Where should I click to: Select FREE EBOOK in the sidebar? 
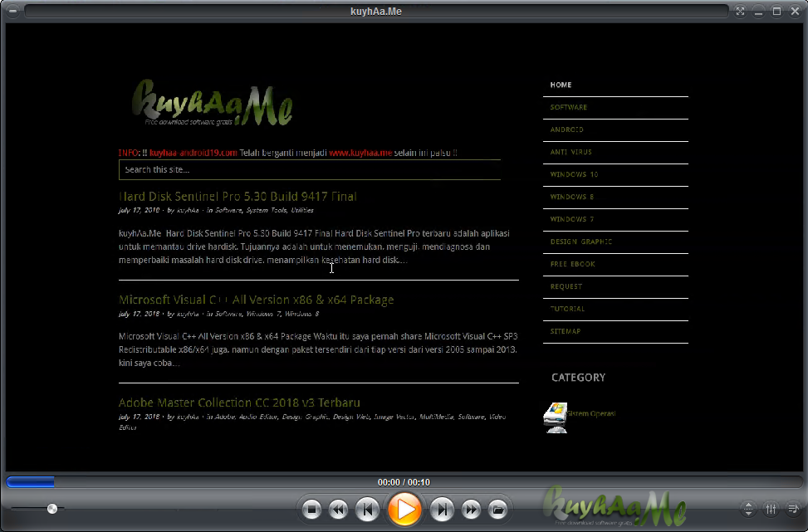tap(572, 264)
